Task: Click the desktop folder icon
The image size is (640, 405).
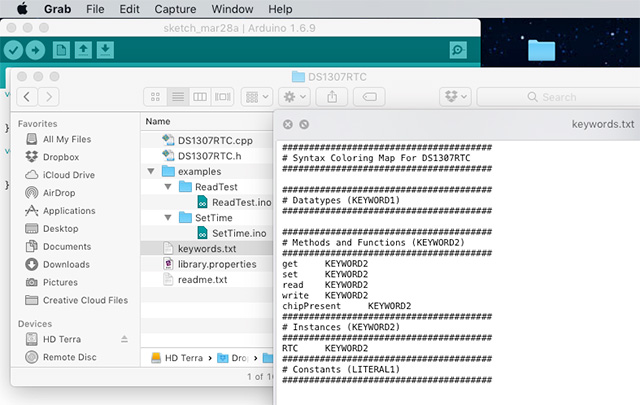Action: click(x=541, y=50)
